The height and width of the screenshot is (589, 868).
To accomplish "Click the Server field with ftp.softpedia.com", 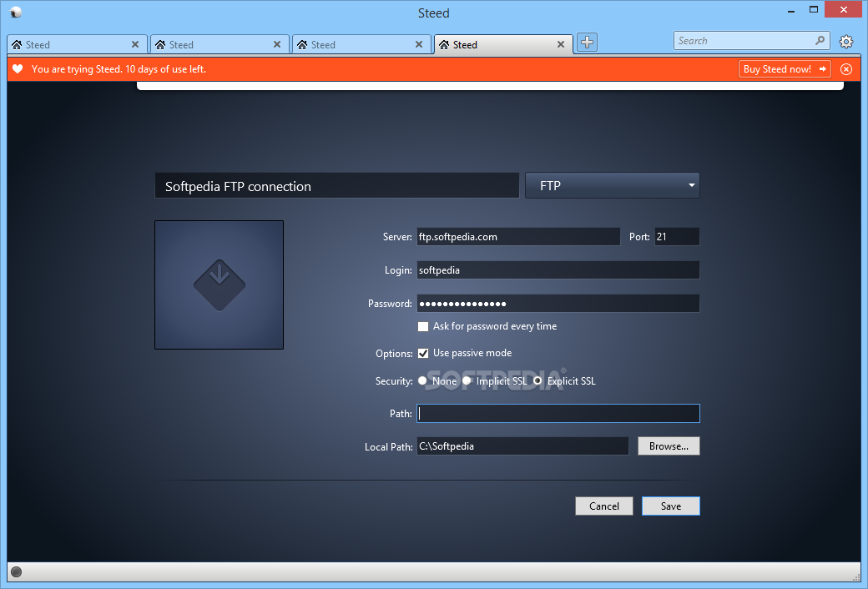I will tap(518, 237).
